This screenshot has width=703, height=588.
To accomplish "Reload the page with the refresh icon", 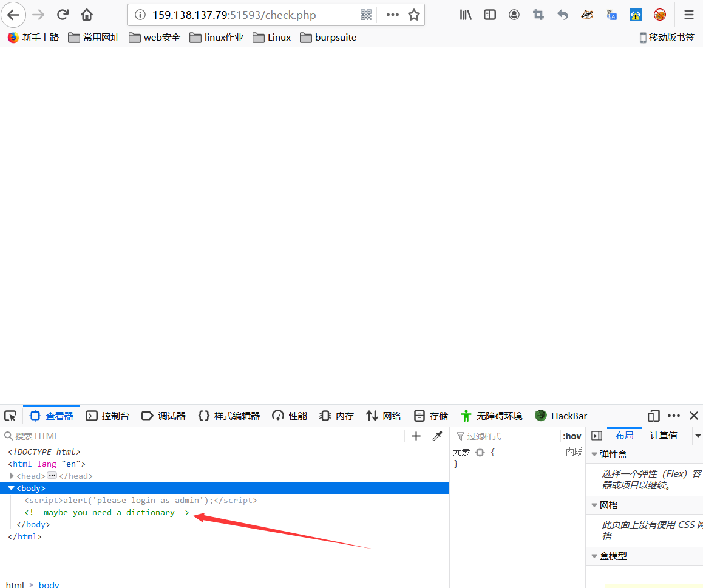I will pos(62,15).
